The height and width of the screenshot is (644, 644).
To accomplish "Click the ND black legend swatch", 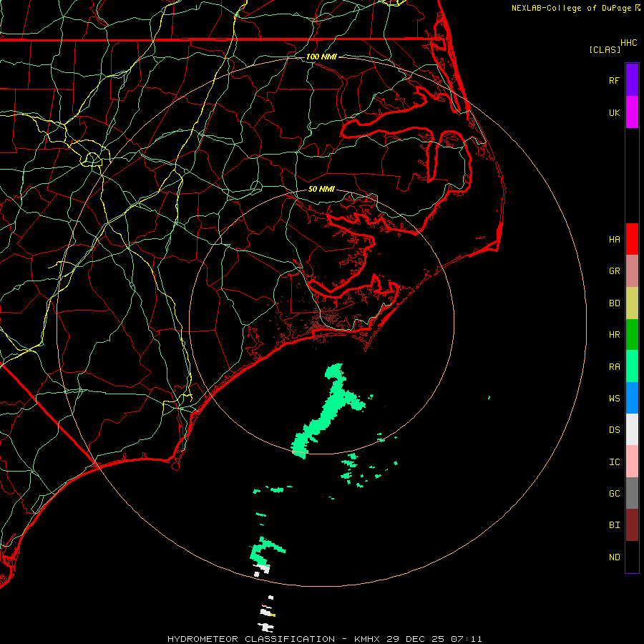I will [x=632, y=557].
